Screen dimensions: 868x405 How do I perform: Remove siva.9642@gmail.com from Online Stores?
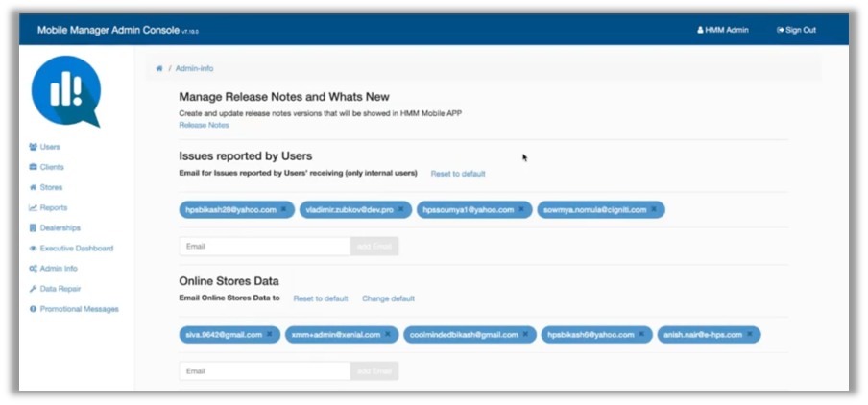[269, 335]
